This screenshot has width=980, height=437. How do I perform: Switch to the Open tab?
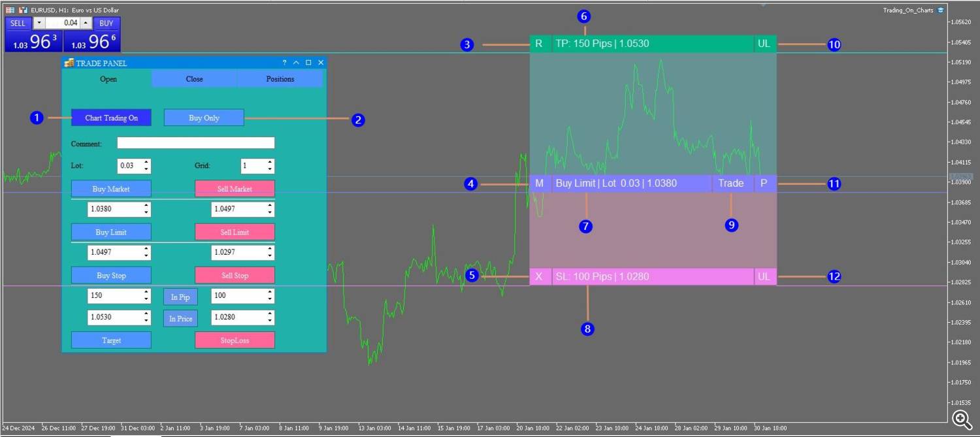[x=108, y=79]
